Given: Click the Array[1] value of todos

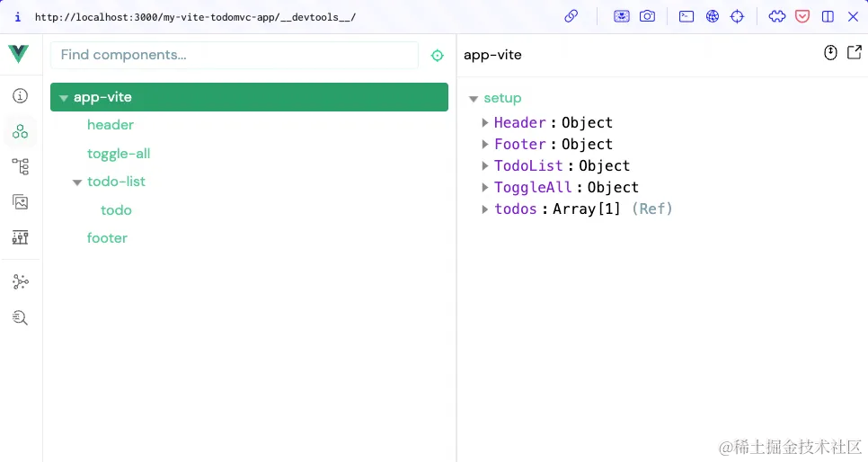Looking at the screenshot, I should tap(586, 209).
